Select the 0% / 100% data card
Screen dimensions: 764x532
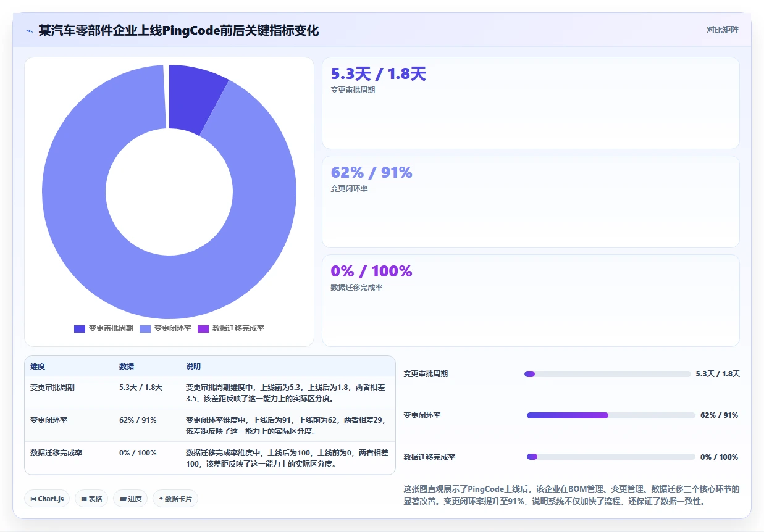531,301
